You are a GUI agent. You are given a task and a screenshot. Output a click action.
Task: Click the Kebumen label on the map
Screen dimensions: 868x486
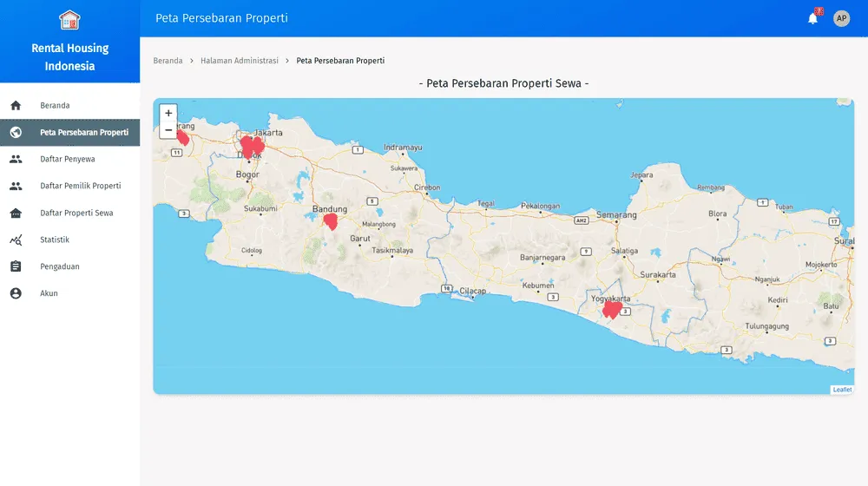pyautogui.click(x=538, y=285)
